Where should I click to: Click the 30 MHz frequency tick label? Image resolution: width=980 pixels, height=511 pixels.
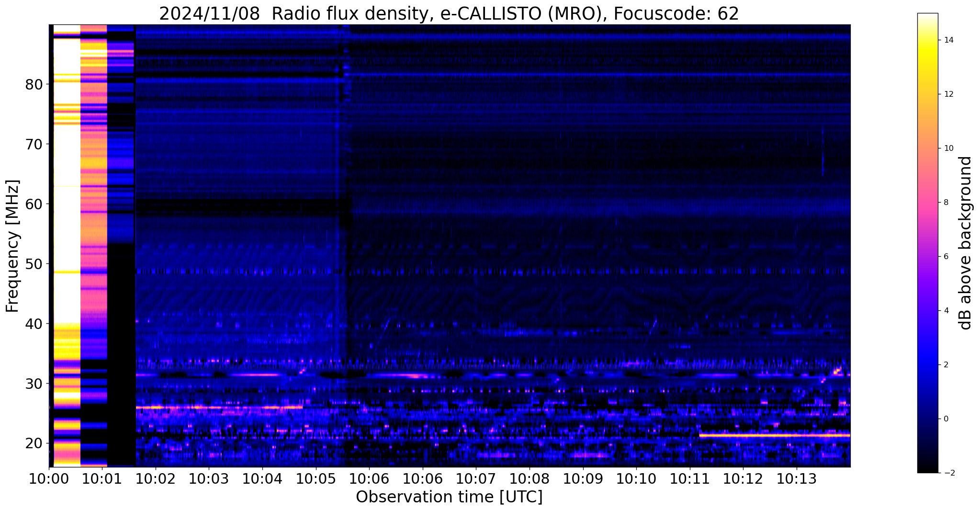click(x=34, y=384)
